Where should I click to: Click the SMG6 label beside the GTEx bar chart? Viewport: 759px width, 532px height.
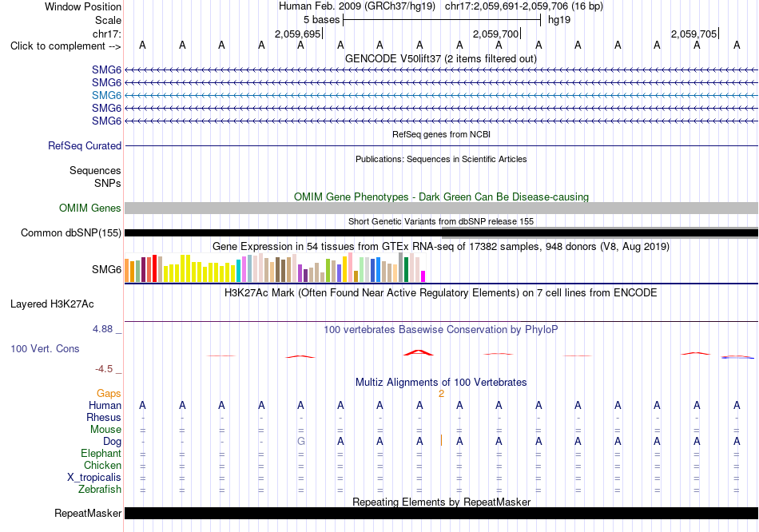point(106,270)
